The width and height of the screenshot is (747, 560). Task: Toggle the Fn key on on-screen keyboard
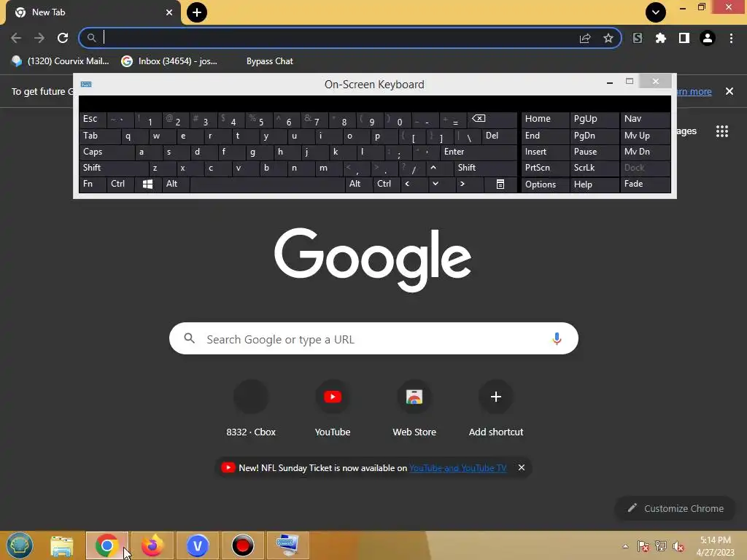pos(93,184)
